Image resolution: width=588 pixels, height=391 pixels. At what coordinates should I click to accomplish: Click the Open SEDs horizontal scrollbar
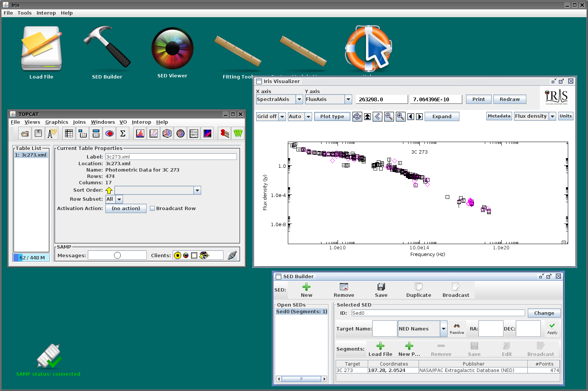tap(302, 379)
